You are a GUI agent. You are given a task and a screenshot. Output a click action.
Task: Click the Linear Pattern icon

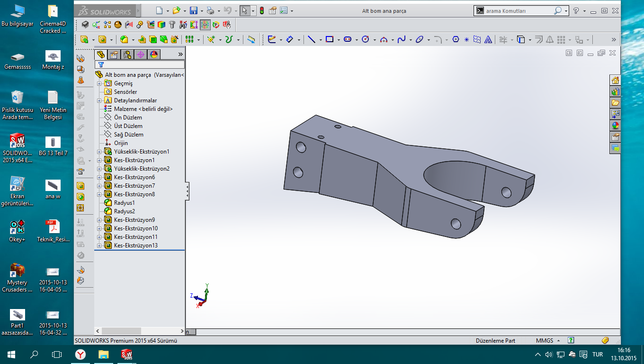189,40
